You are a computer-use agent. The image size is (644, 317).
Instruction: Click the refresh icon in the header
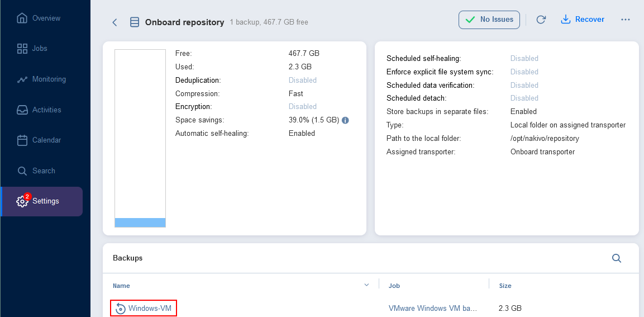(x=541, y=20)
